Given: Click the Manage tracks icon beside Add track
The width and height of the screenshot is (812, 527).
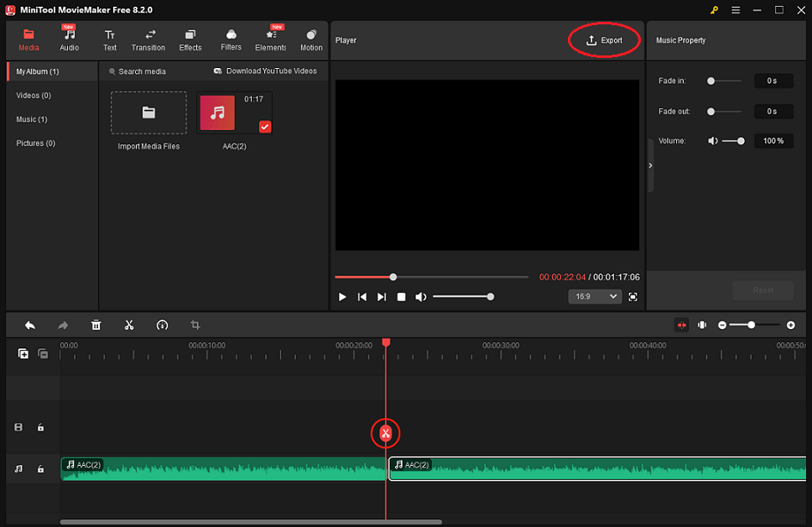Looking at the screenshot, I should [x=43, y=354].
